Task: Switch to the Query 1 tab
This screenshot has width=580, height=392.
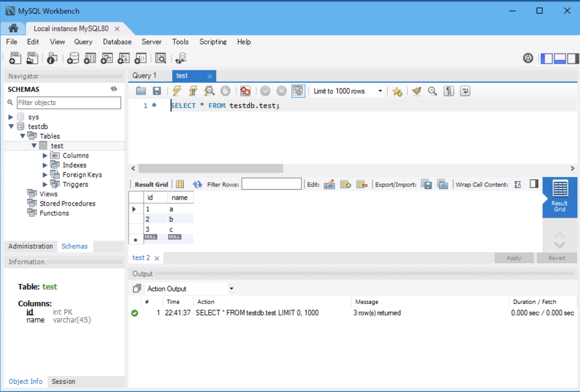Action: tap(145, 75)
